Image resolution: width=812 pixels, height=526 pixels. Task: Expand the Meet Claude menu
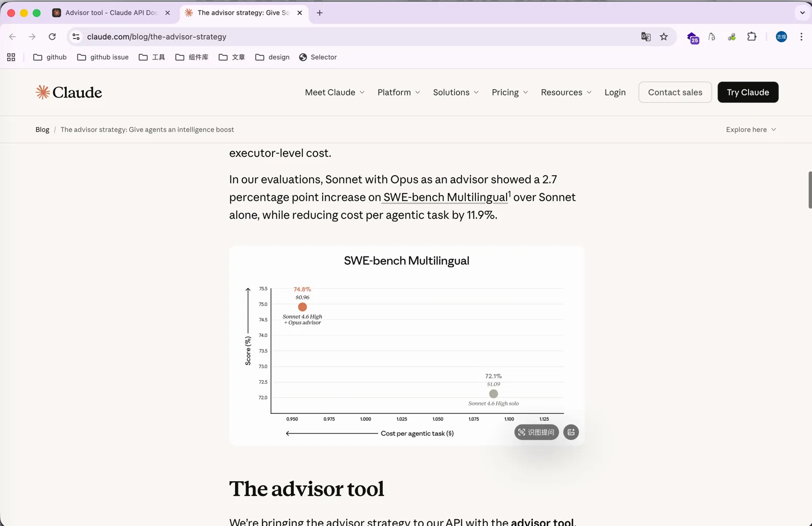pos(335,92)
